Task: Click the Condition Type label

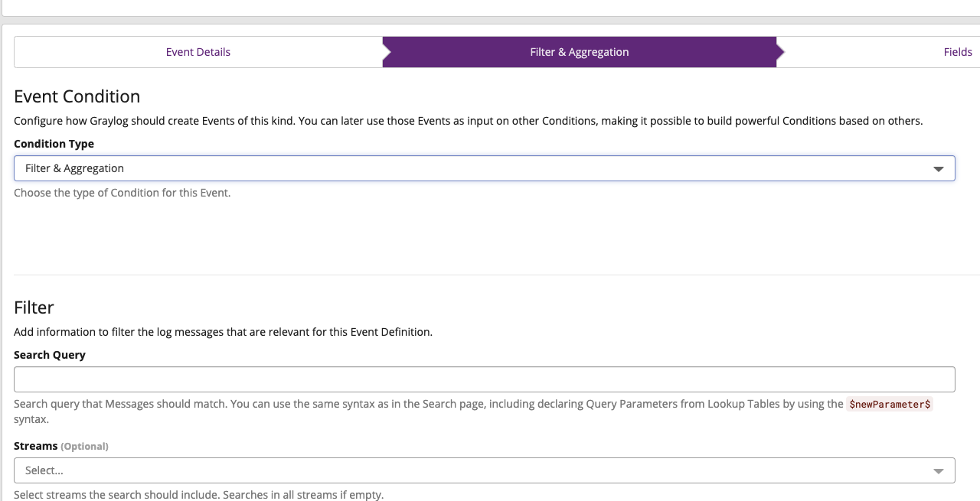Action: click(x=54, y=144)
